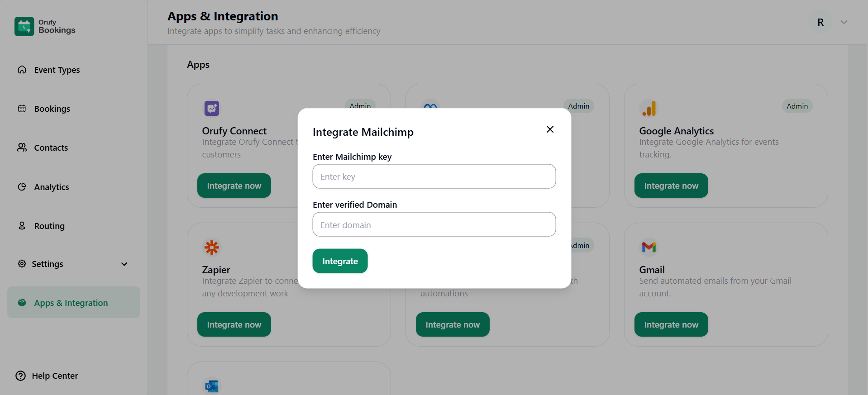Go to Event Types in sidebar
Image resolution: width=868 pixels, height=395 pixels.
57,70
